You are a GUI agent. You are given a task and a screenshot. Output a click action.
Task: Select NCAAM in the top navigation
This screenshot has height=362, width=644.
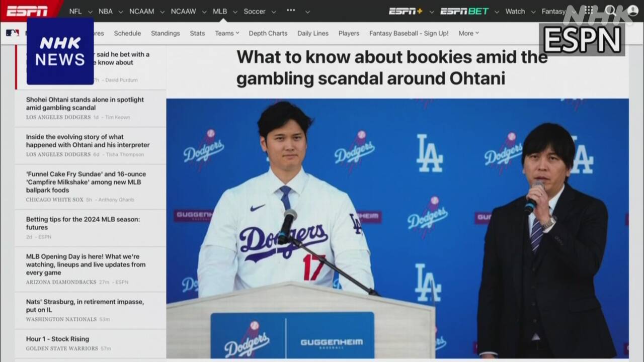click(x=142, y=11)
